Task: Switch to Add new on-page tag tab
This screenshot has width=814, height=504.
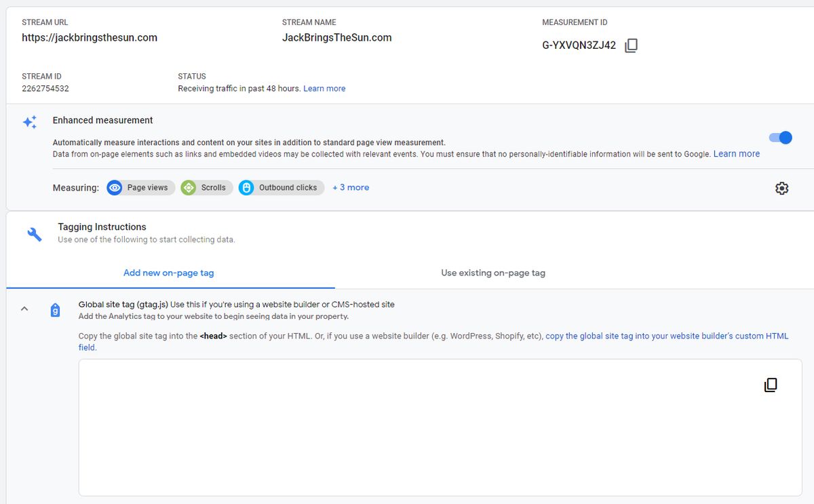Action: click(x=168, y=273)
